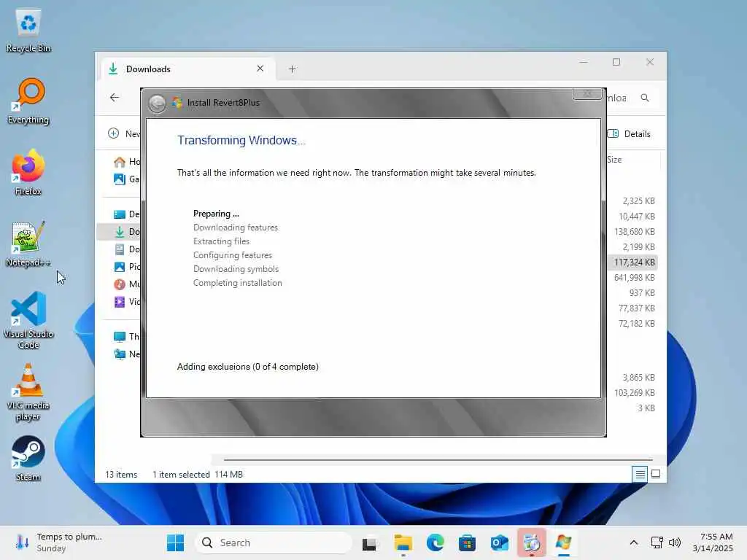Viewport: 747px width, 560px height.
Task: Select Home in the Explorer navigation pane
Action: [126, 162]
